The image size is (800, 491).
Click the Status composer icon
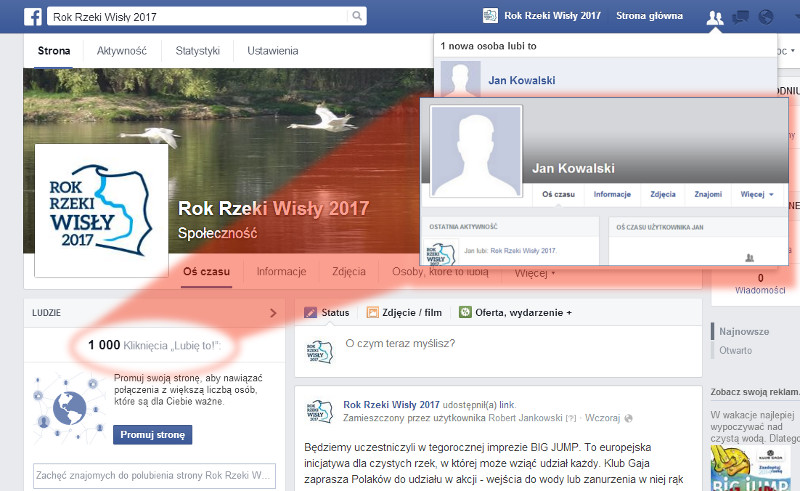[310, 312]
